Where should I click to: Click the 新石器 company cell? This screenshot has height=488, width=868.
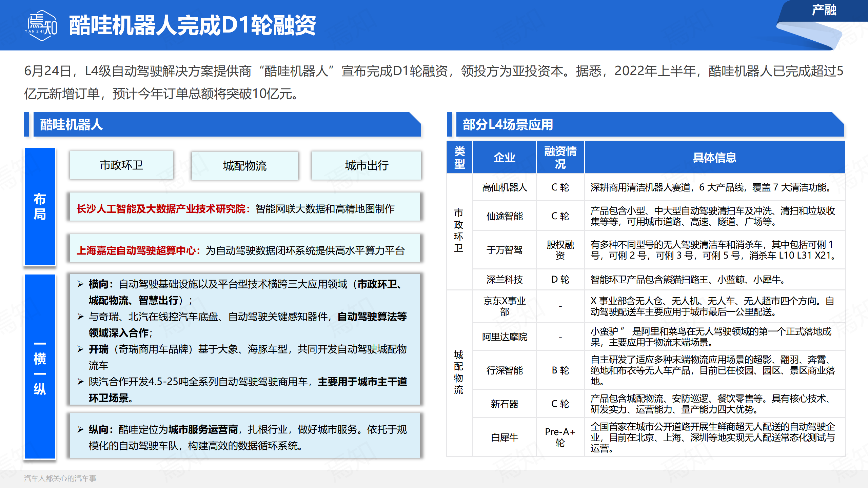coord(504,404)
